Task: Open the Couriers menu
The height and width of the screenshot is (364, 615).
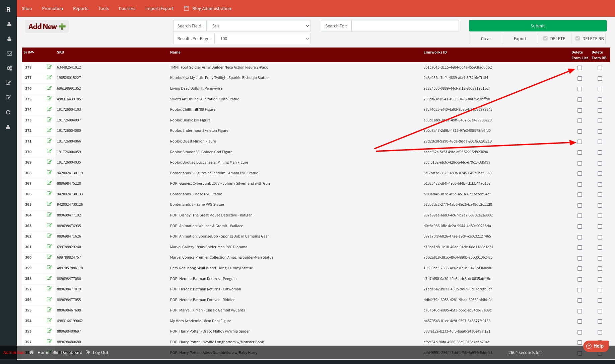Action: 127,8
